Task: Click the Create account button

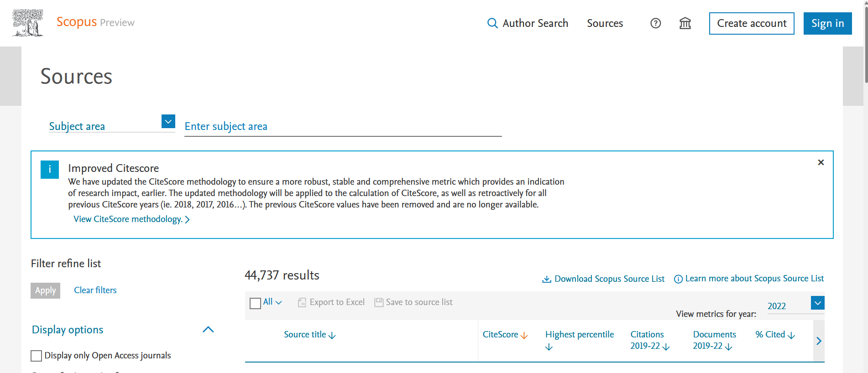Action: tap(752, 23)
